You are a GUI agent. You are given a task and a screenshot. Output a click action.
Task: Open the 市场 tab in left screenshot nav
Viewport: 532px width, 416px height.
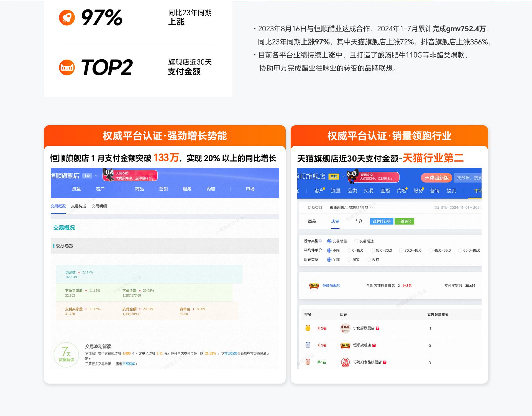coord(250,189)
